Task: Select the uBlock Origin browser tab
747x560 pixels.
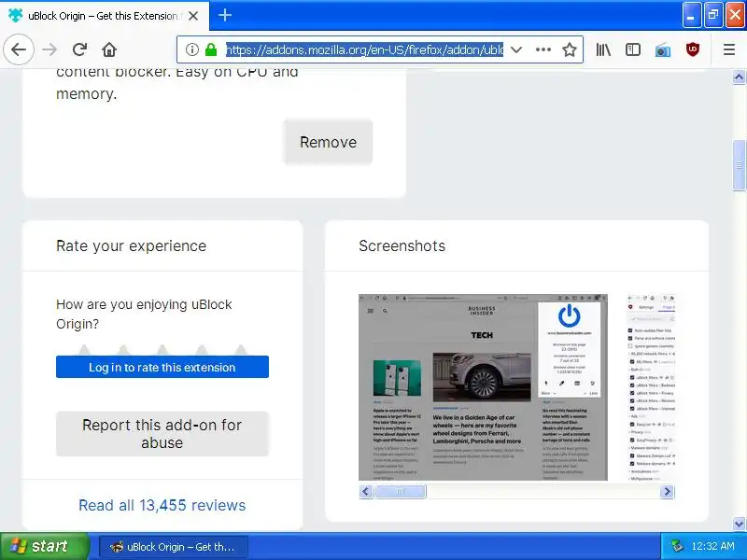Action: (x=104, y=16)
